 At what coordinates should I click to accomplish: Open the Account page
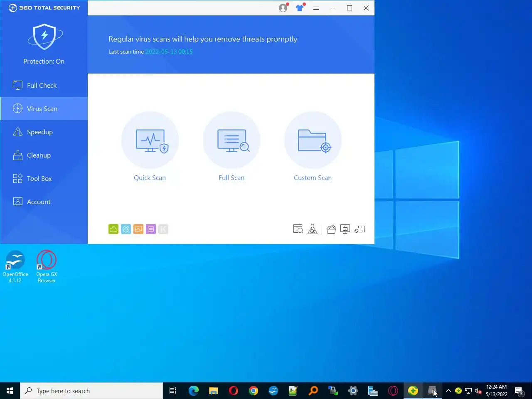(44, 202)
